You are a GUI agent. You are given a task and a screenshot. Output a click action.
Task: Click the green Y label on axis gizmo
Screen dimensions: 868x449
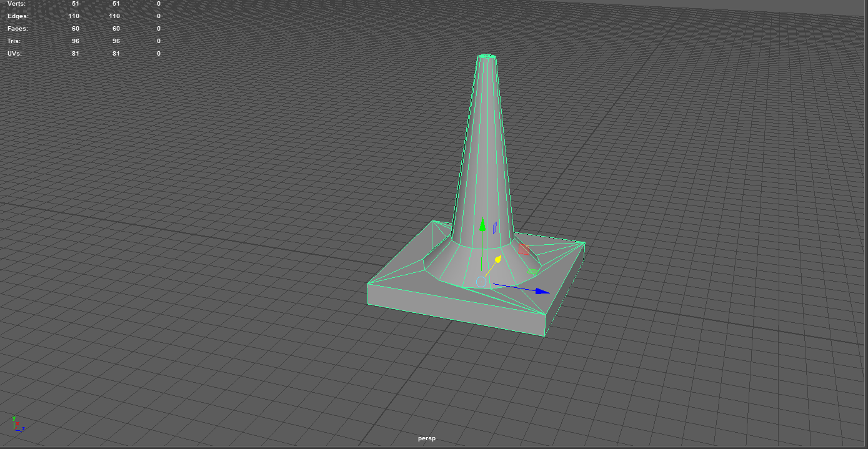pyautogui.click(x=14, y=418)
